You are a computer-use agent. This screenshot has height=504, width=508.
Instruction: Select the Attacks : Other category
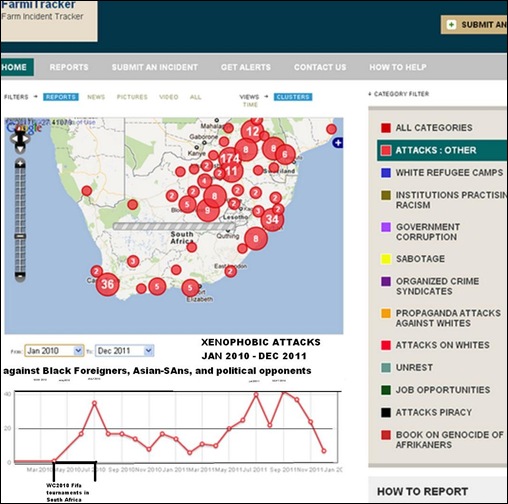pos(442,150)
